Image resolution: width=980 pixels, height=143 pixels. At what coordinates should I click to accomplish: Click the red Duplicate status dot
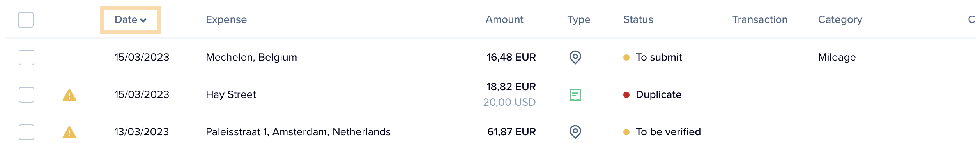[626, 95]
